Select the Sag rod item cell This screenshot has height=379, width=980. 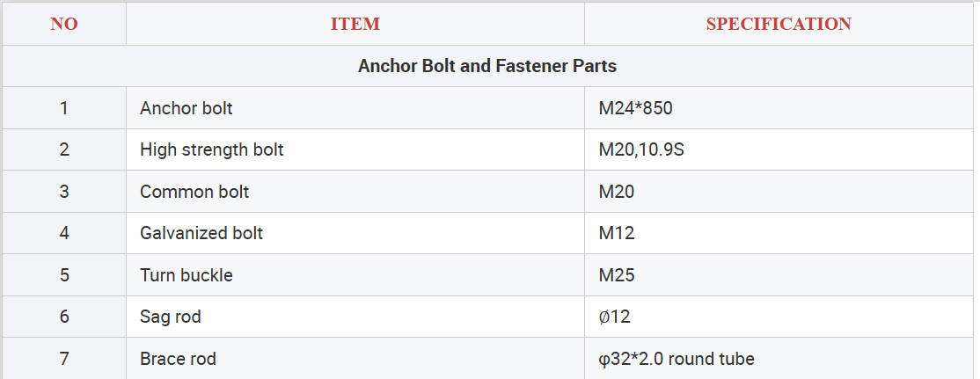171,317
